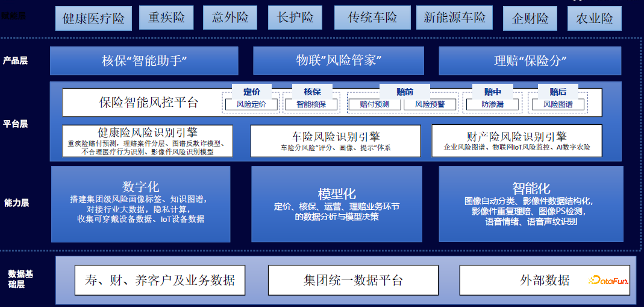
Task: Click the 传统车险 box
Action: tap(372, 17)
